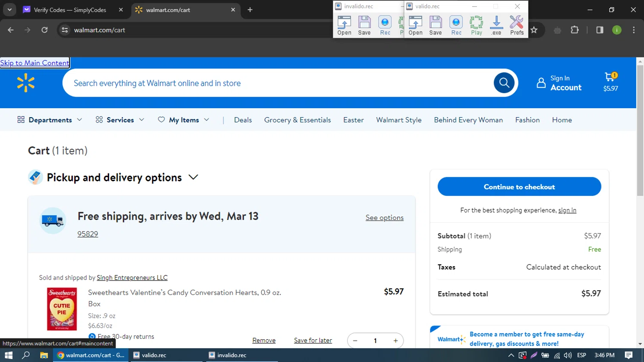Open Singh Entrepreneurs LLC seller link

132,278
